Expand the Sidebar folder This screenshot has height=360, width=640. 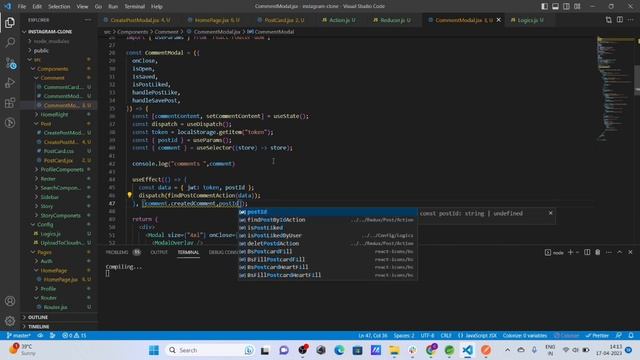49,197
